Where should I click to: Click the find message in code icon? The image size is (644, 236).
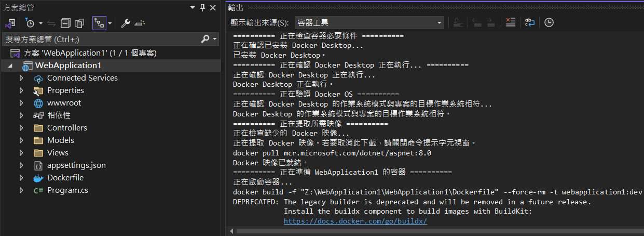(457, 22)
